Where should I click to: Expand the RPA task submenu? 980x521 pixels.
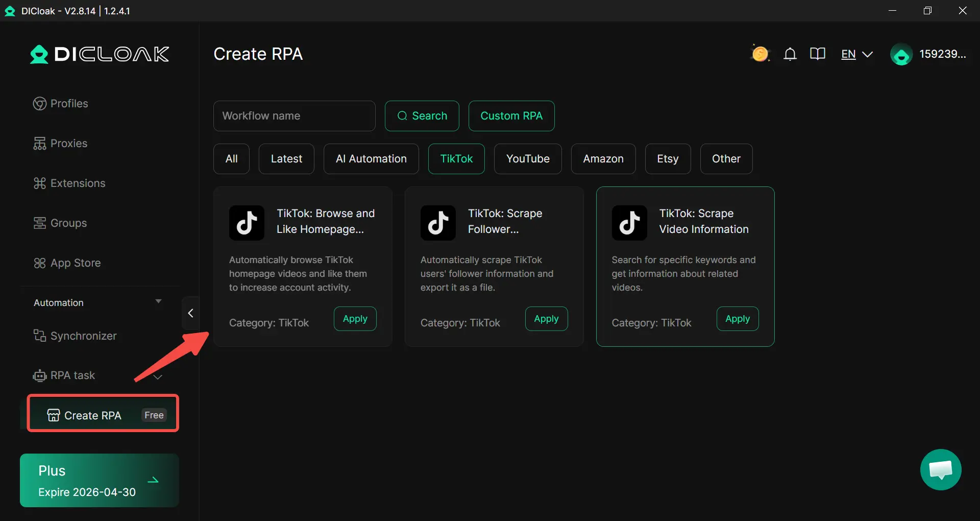pyautogui.click(x=158, y=377)
